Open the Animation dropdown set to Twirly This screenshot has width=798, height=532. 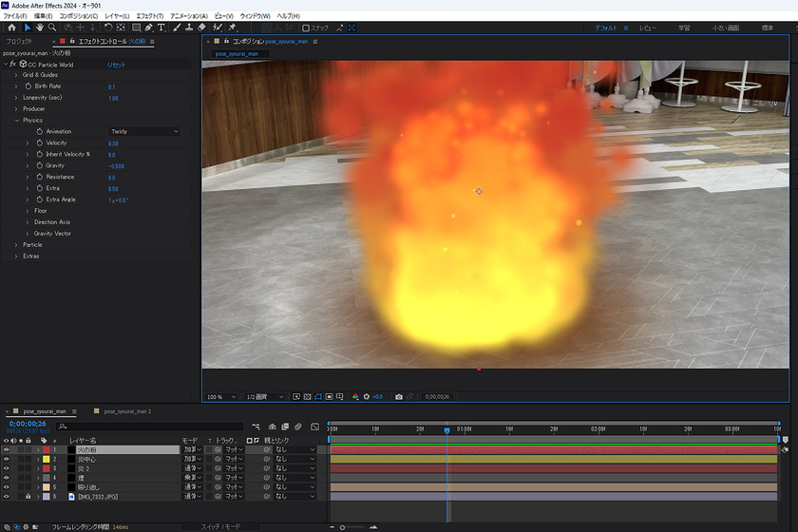click(x=144, y=131)
